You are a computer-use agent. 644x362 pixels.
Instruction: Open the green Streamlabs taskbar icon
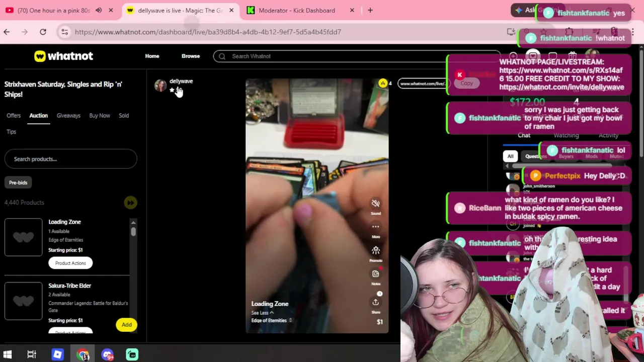pyautogui.click(x=132, y=354)
